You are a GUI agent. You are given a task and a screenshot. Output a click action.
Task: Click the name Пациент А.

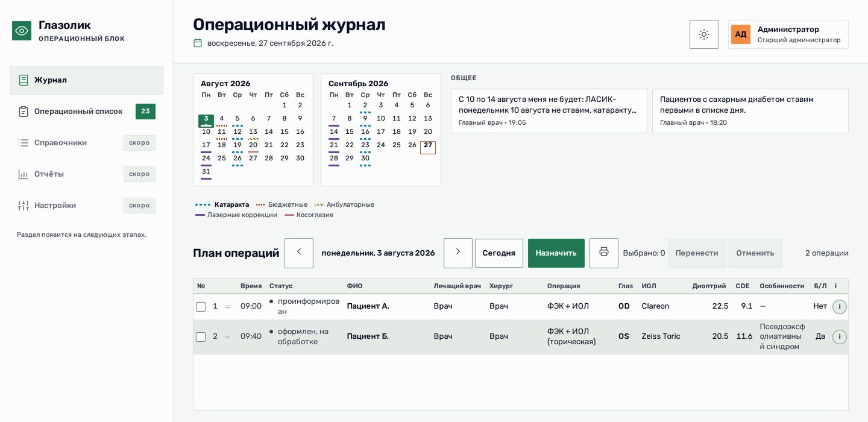[x=368, y=306]
